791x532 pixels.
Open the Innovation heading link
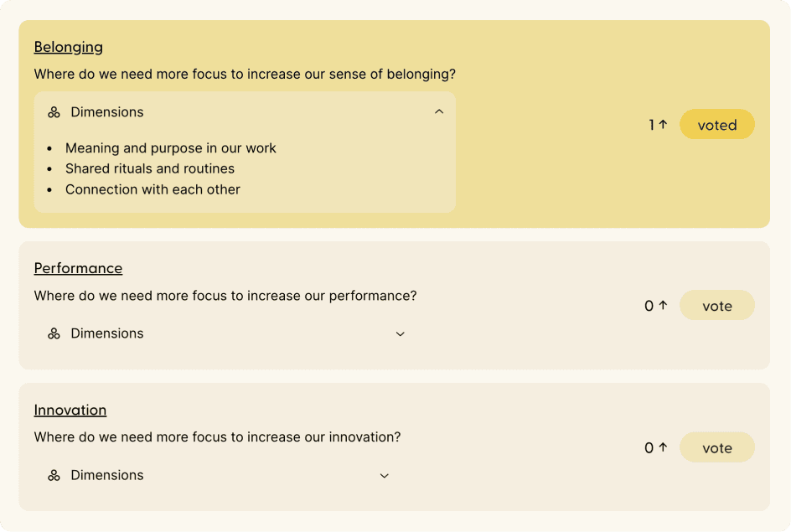70,410
